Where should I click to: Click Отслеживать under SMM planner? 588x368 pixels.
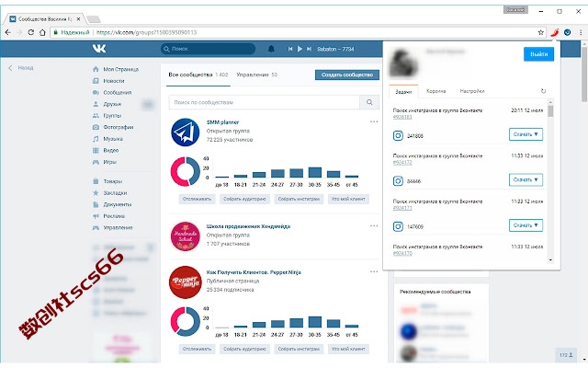pos(197,199)
